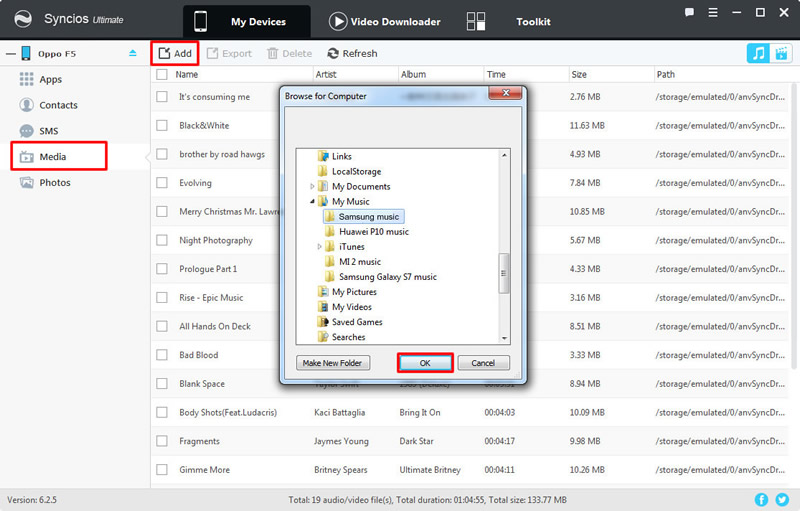The width and height of the screenshot is (800, 511).
Task: Toggle the select-all checkbox in the header
Action: [162, 74]
